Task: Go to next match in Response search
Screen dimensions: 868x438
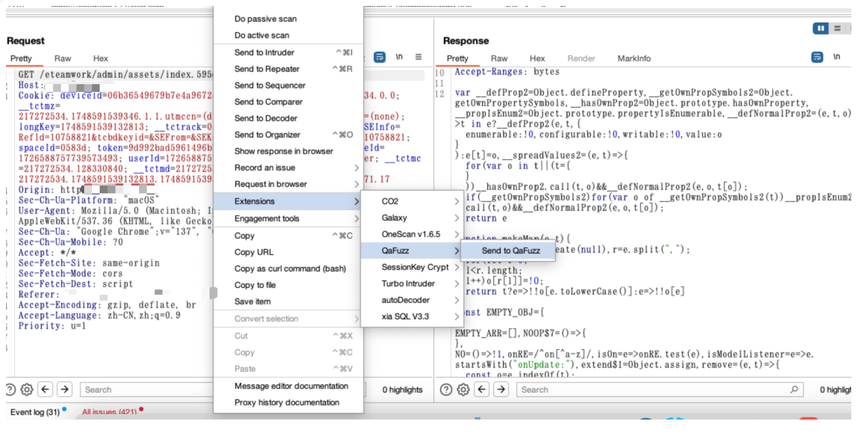Action: [501, 390]
